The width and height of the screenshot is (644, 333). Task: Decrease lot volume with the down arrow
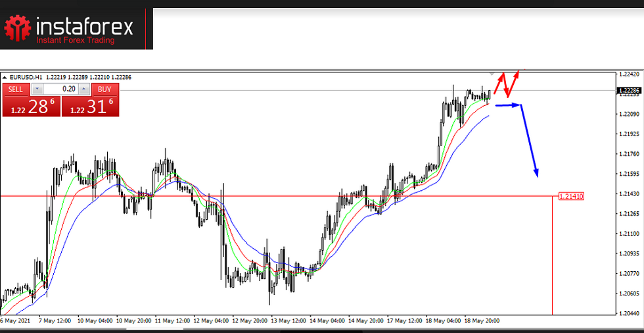(37, 90)
